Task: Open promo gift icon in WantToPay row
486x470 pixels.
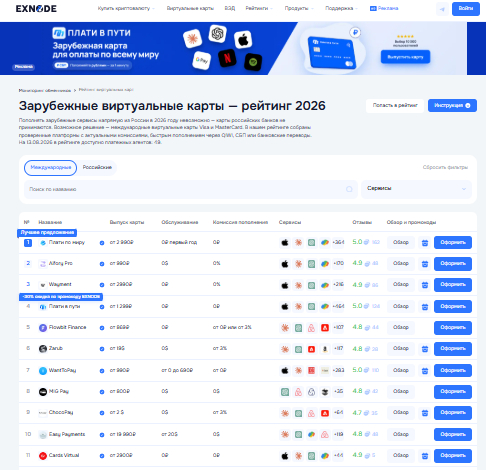Action: (x=425, y=370)
